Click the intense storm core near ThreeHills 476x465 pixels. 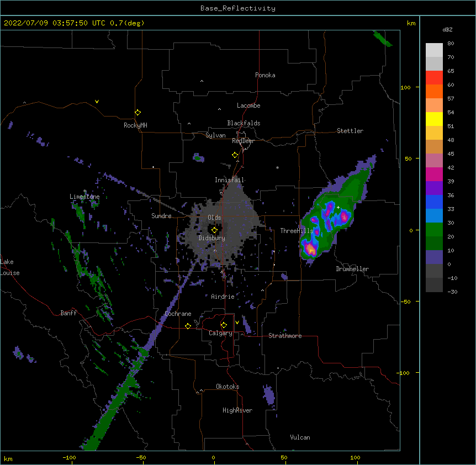(310, 249)
